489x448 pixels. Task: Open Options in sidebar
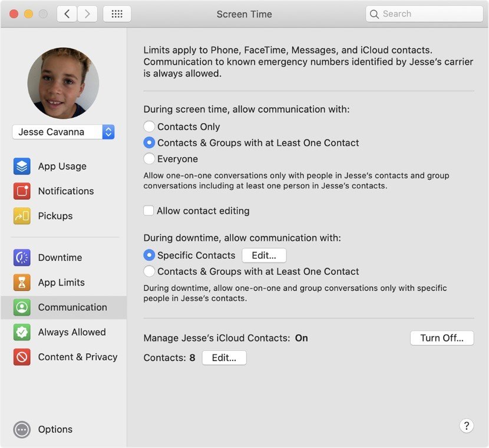pyautogui.click(x=55, y=429)
